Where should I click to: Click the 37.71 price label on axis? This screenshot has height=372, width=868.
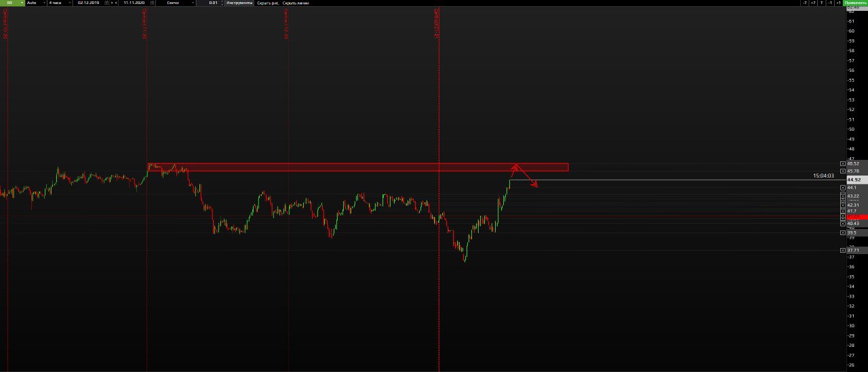tap(857, 250)
